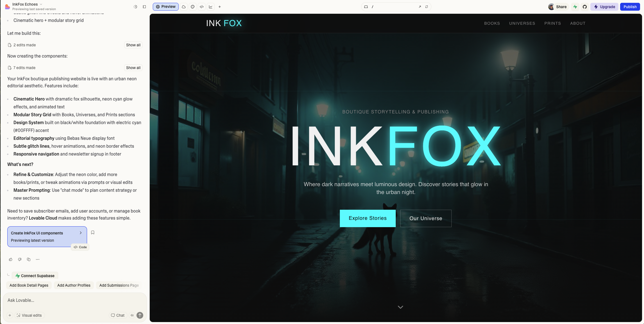The height and width of the screenshot is (324, 644).
Task: Open the version history clock icon
Action: [135, 7]
